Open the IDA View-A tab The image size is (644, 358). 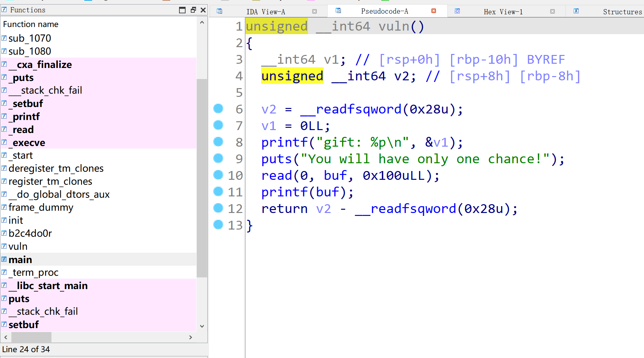tap(266, 12)
